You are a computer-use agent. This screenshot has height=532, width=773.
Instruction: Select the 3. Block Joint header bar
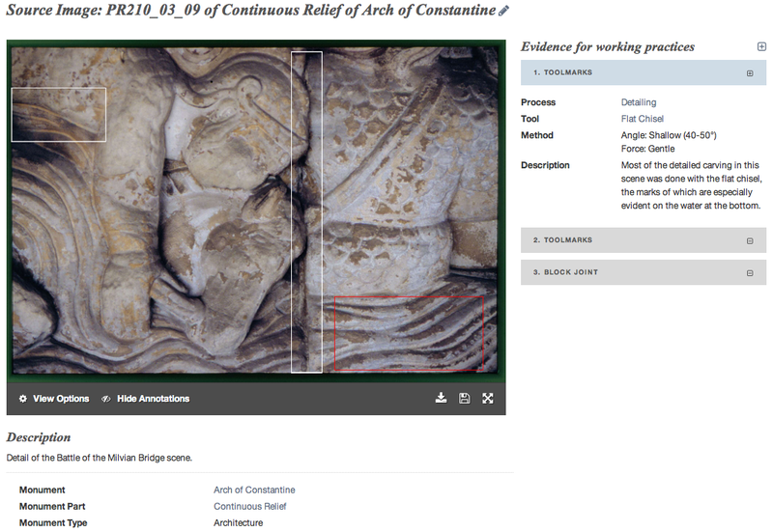pos(644,272)
